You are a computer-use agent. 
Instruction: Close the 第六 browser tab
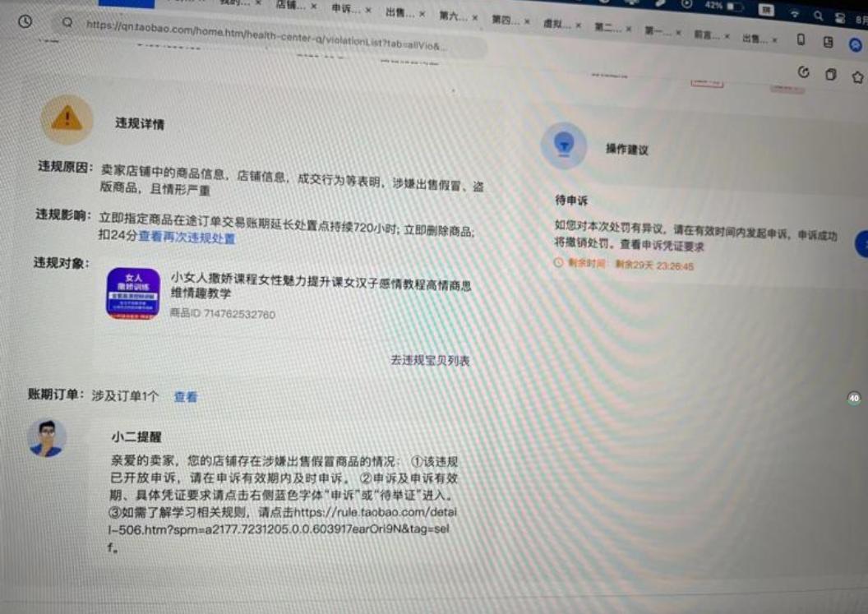(474, 17)
